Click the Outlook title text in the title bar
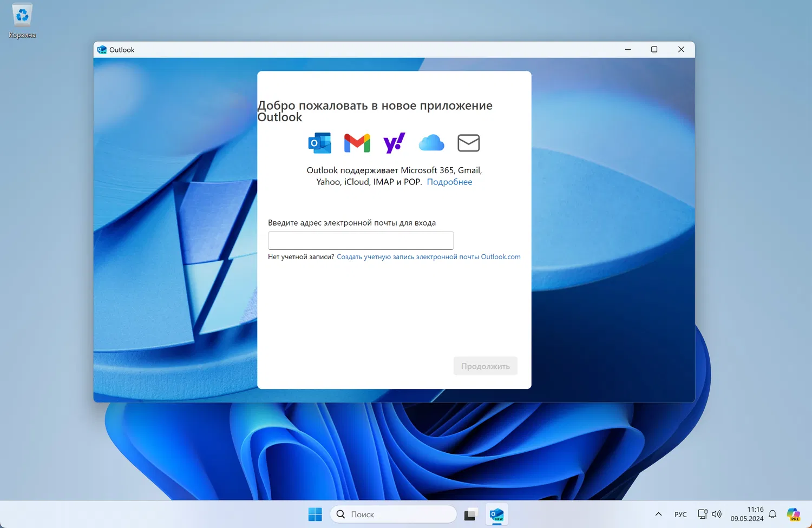This screenshot has height=528, width=812. coord(122,50)
